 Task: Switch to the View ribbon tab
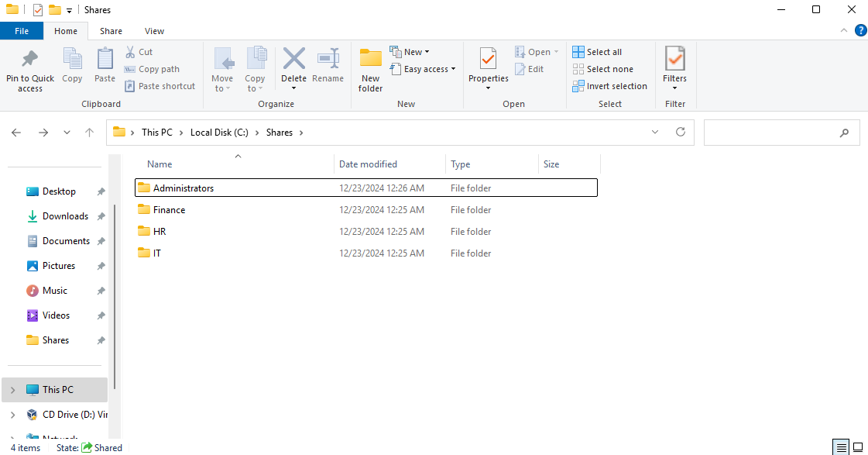(x=154, y=31)
